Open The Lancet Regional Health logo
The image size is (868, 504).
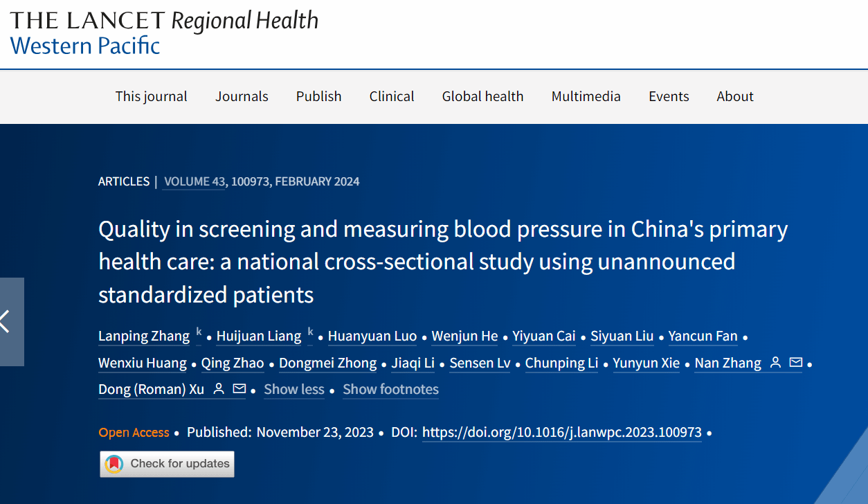pyautogui.click(x=164, y=33)
